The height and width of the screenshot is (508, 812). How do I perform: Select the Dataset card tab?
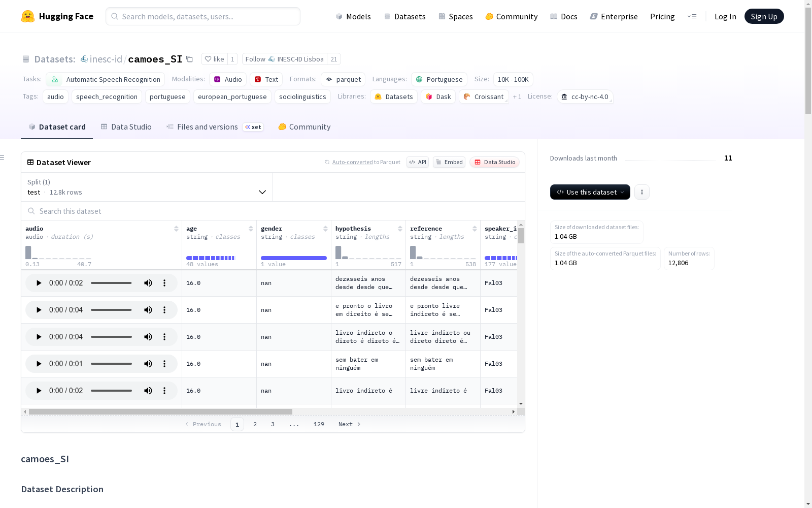[x=57, y=127]
